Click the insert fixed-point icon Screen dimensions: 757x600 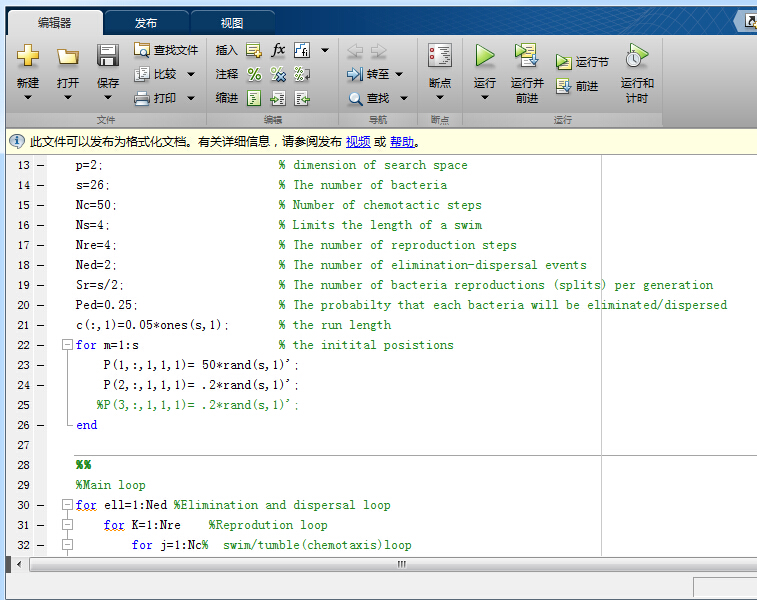tap(302, 50)
